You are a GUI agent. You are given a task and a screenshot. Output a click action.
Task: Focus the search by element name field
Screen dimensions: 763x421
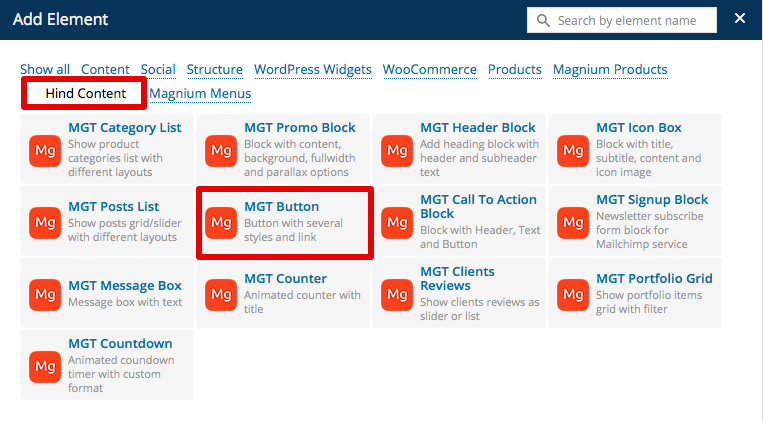[x=632, y=20]
